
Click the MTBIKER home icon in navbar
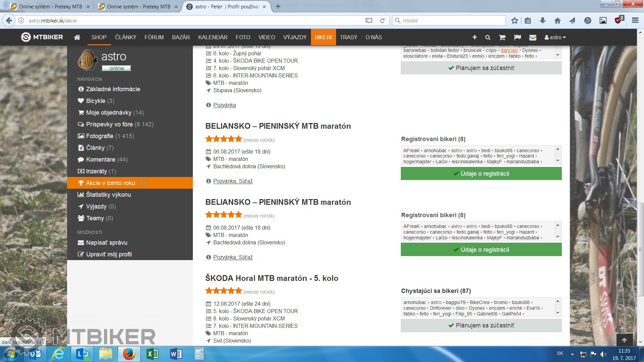[x=77, y=38]
